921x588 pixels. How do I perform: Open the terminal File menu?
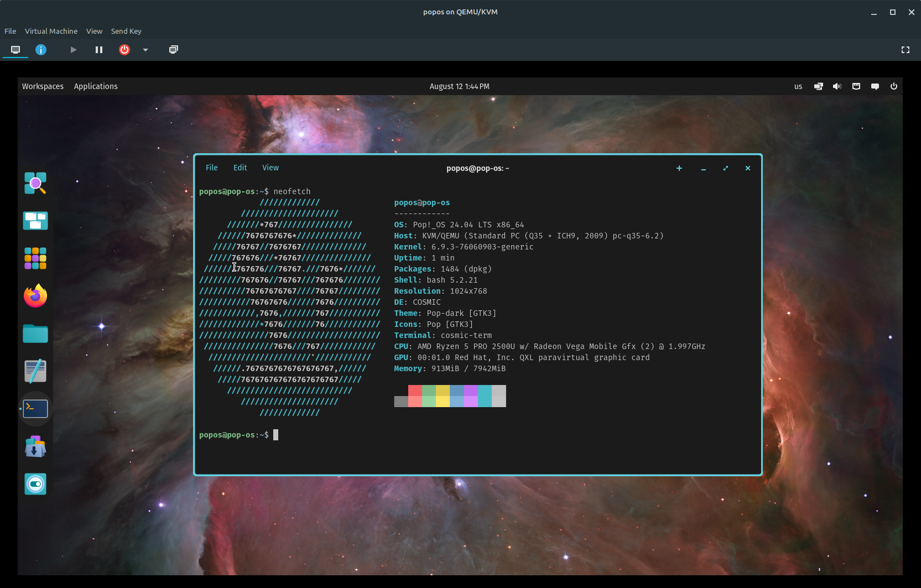click(x=212, y=168)
